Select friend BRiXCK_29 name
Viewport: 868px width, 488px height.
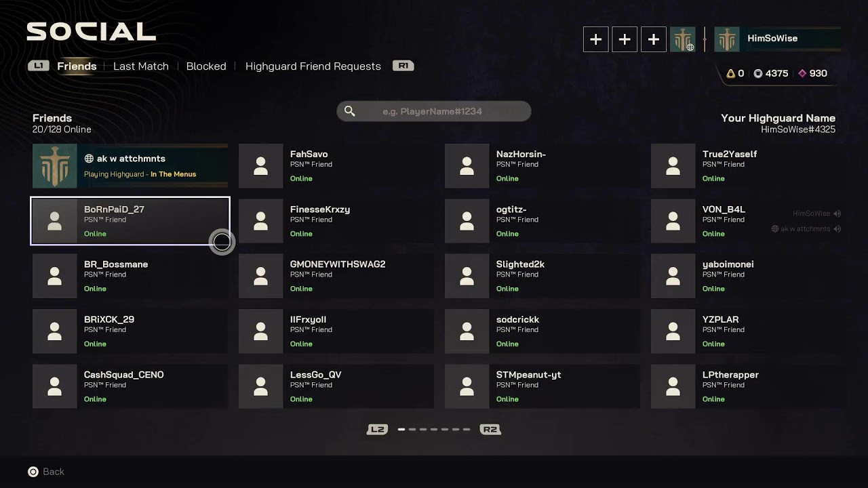[109, 319]
